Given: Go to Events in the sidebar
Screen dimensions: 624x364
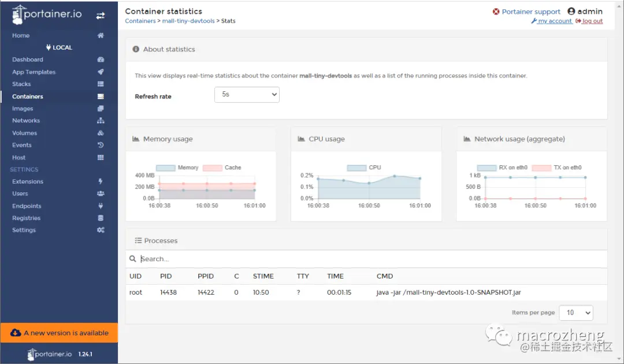Looking at the screenshot, I should click(x=21, y=145).
